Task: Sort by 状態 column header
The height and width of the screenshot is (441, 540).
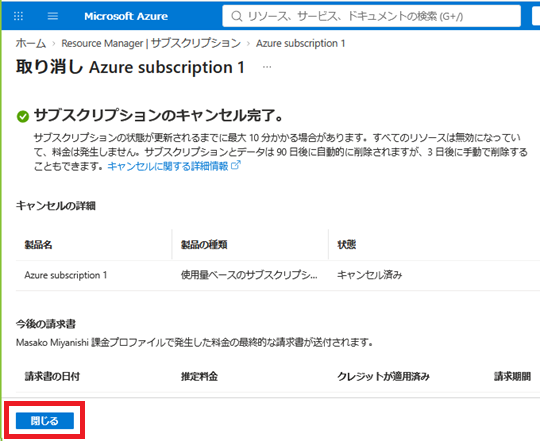Action: tap(346, 245)
